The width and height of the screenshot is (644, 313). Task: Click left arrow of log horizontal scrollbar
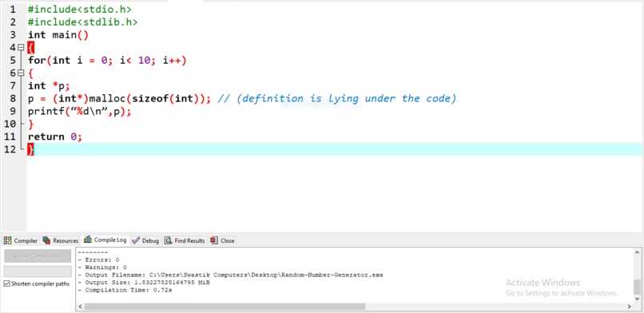pos(80,307)
